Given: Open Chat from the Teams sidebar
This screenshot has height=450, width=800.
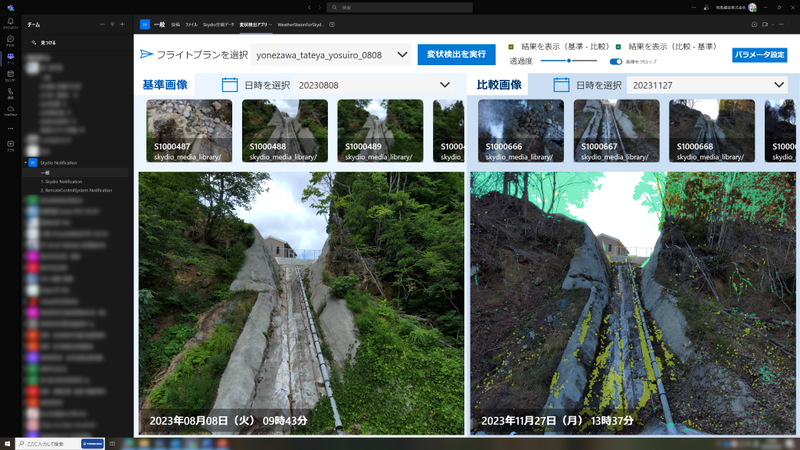Looking at the screenshot, I should tap(10, 39).
